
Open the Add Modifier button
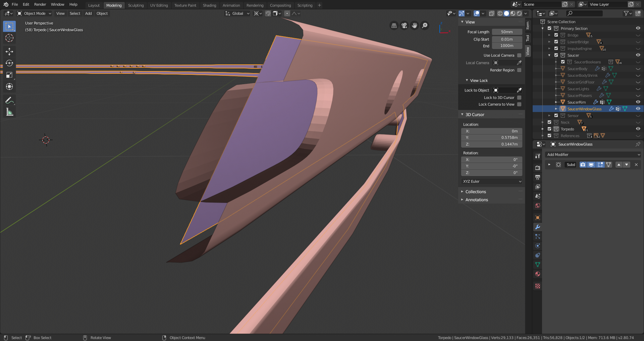pyautogui.click(x=593, y=155)
